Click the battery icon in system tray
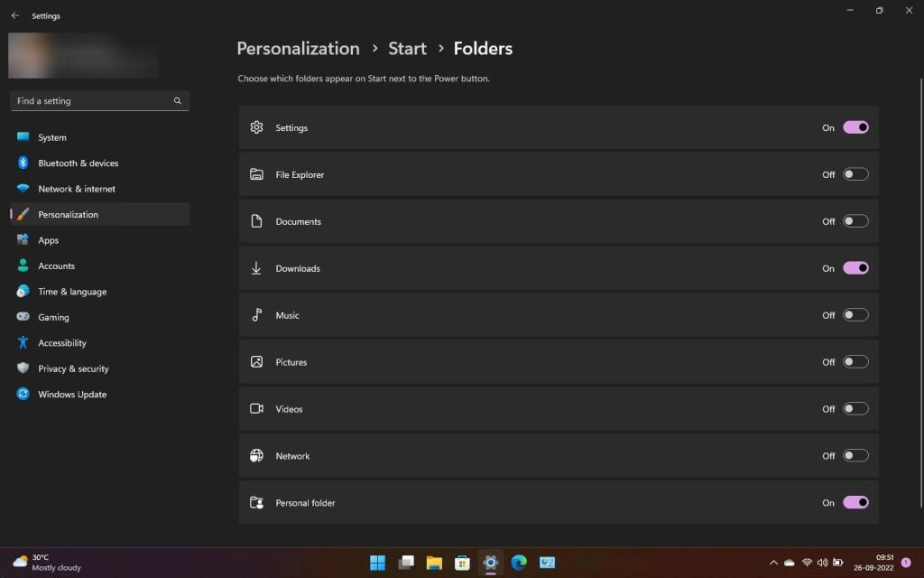 (838, 563)
